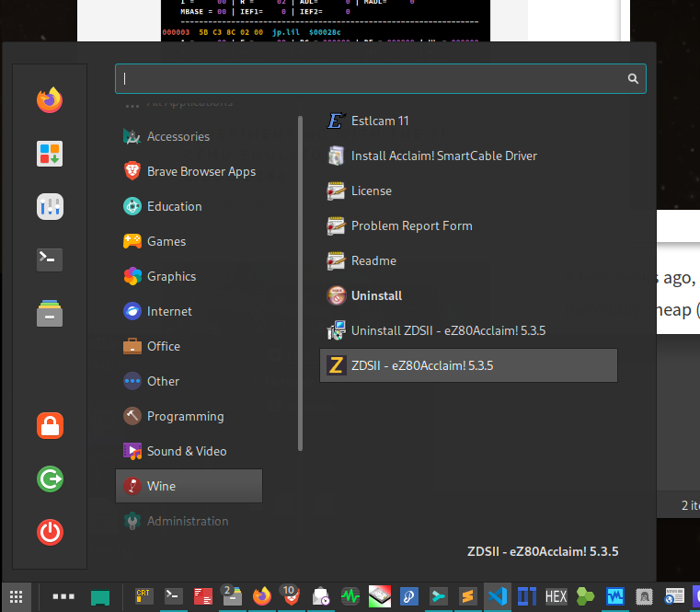The image size is (700, 612).
Task: Open the License entry
Action: tap(469, 191)
